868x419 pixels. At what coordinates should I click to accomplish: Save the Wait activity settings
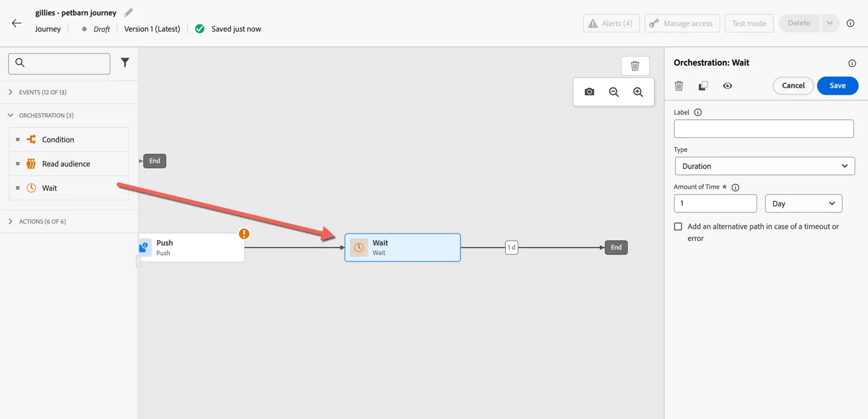pos(837,85)
